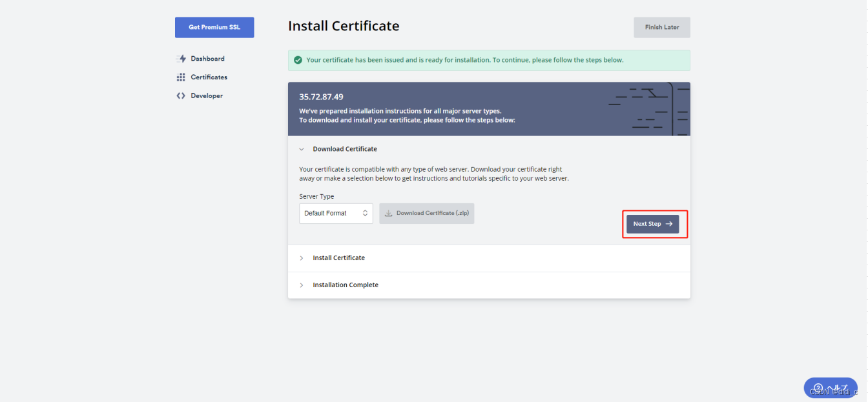Click the Next Step button

click(x=652, y=224)
